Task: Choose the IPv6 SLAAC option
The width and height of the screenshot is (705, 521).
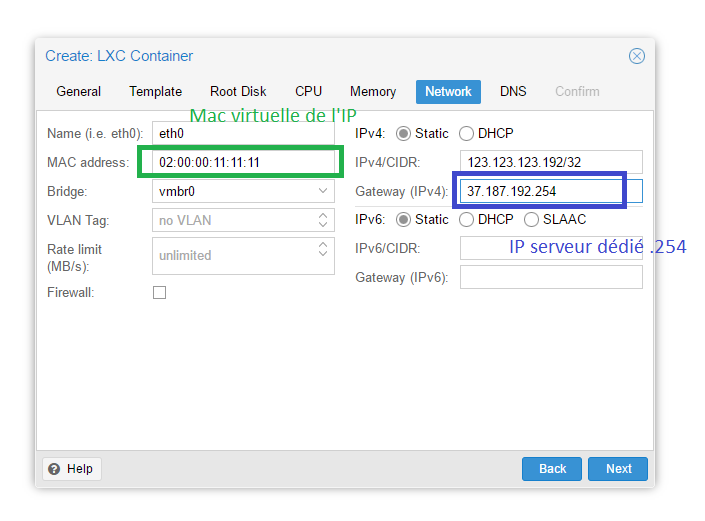Action: 531,219
